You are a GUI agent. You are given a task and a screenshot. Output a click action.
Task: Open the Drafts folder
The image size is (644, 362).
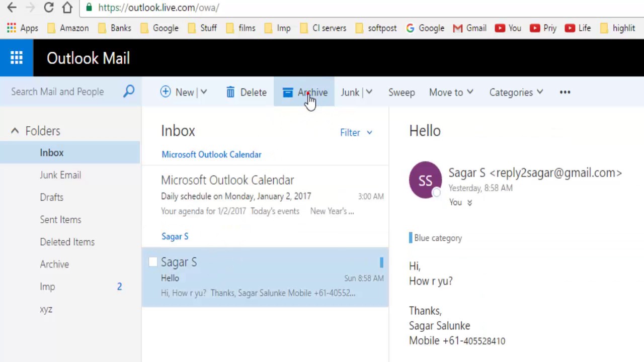51,197
